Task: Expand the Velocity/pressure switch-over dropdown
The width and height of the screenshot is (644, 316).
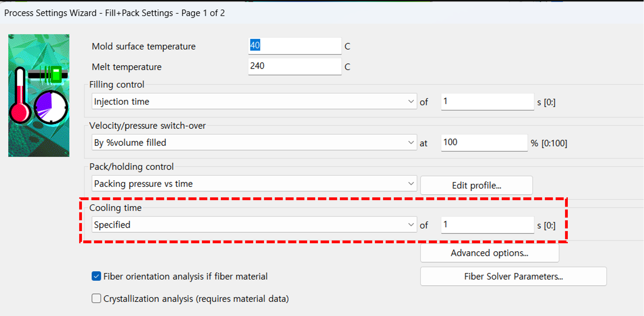Action: point(254,143)
